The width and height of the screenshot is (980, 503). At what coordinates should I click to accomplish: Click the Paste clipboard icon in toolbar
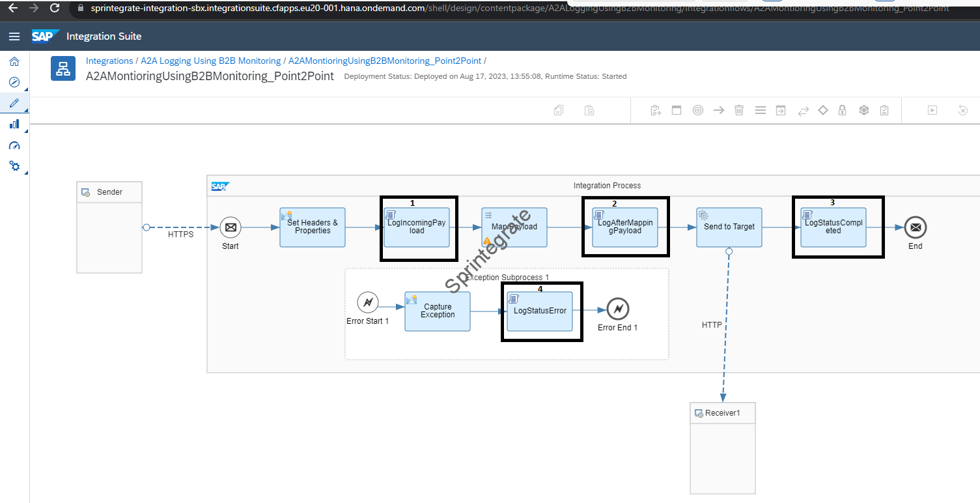pos(589,110)
